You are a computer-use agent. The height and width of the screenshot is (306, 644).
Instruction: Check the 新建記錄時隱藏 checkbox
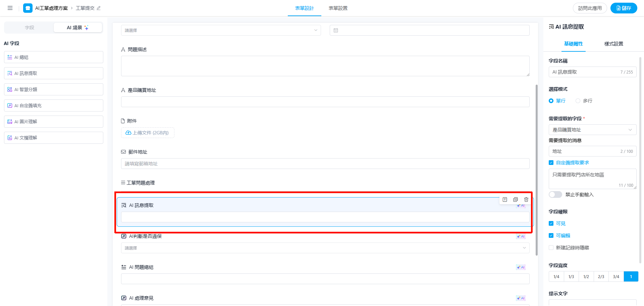551,248
